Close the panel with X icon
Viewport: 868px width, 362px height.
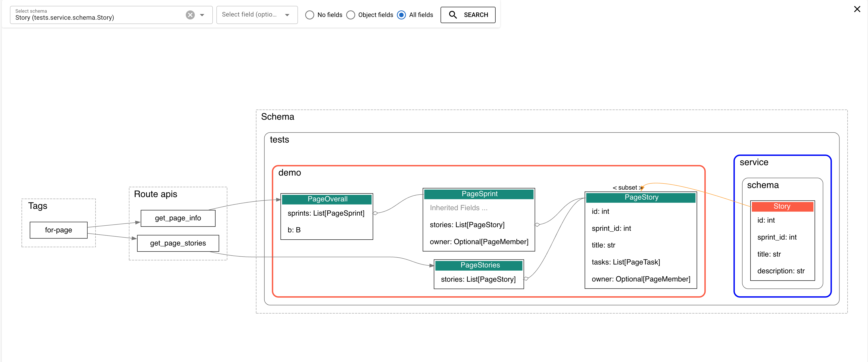(x=857, y=9)
